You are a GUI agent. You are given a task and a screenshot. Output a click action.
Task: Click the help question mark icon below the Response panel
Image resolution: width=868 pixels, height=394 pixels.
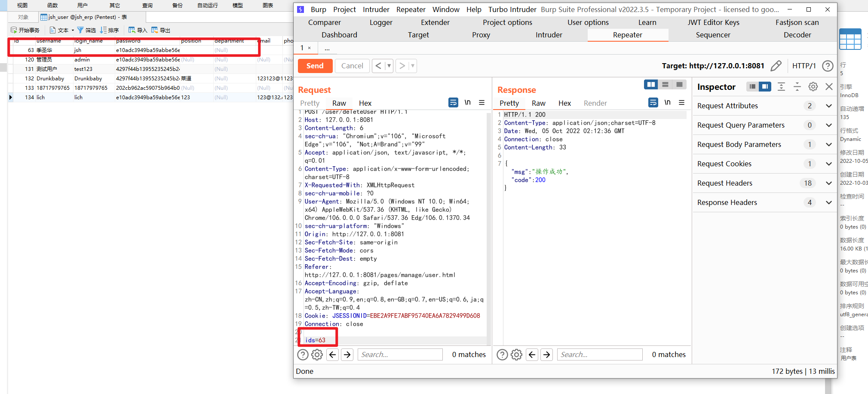502,354
